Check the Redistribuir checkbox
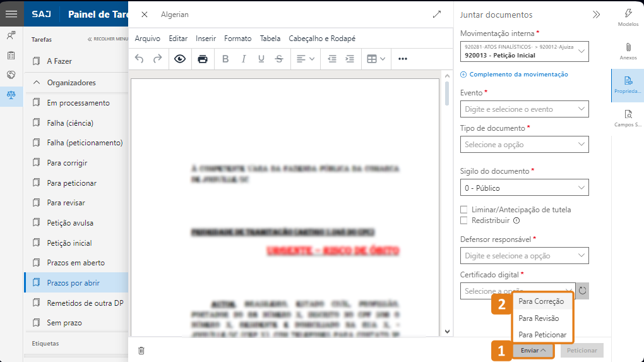The width and height of the screenshot is (644, 362). (463, 220)
